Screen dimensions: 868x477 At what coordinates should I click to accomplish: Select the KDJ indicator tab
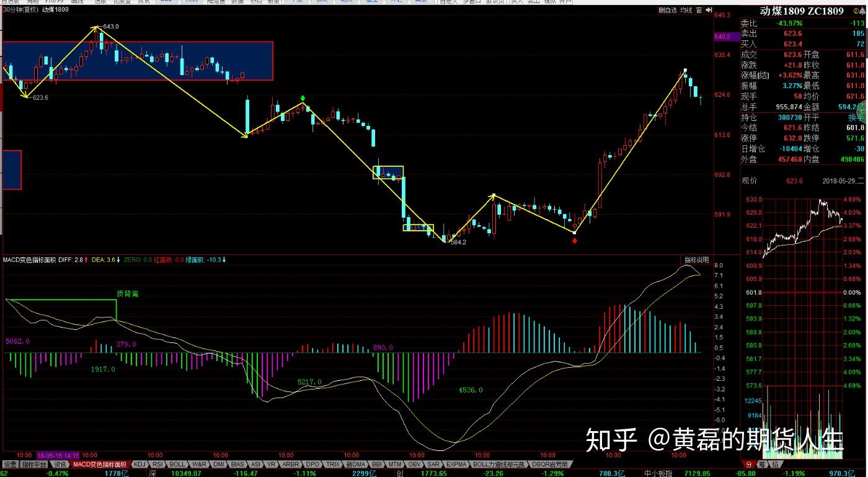point(140,464)
